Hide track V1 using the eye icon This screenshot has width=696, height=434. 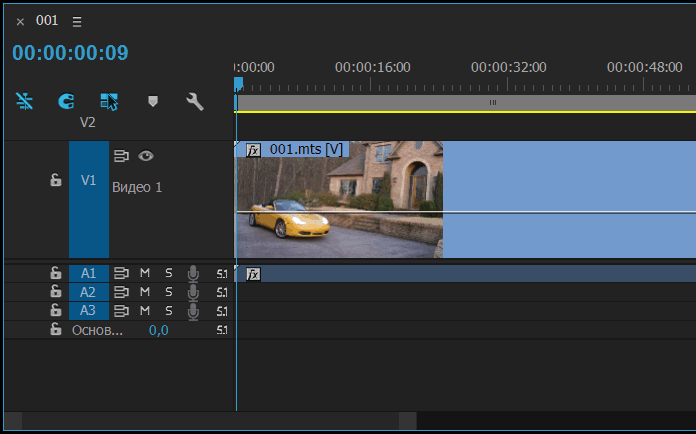pos(146,156)
